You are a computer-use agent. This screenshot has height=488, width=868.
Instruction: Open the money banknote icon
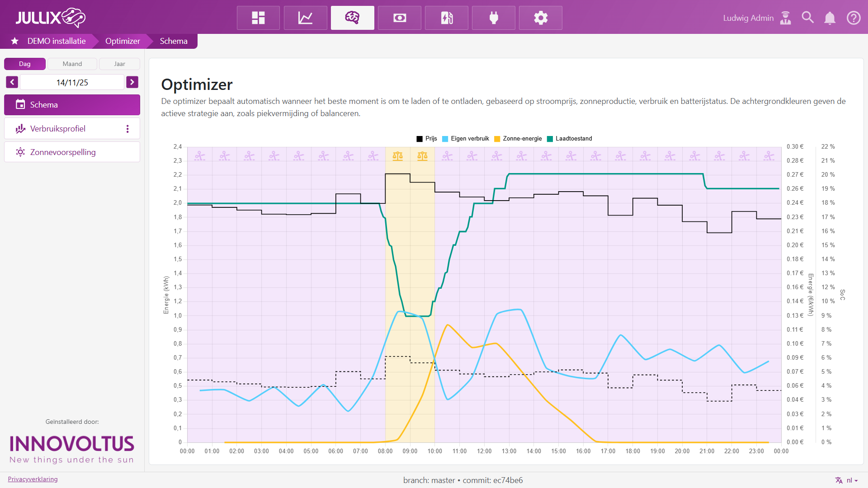pos(399,18)
